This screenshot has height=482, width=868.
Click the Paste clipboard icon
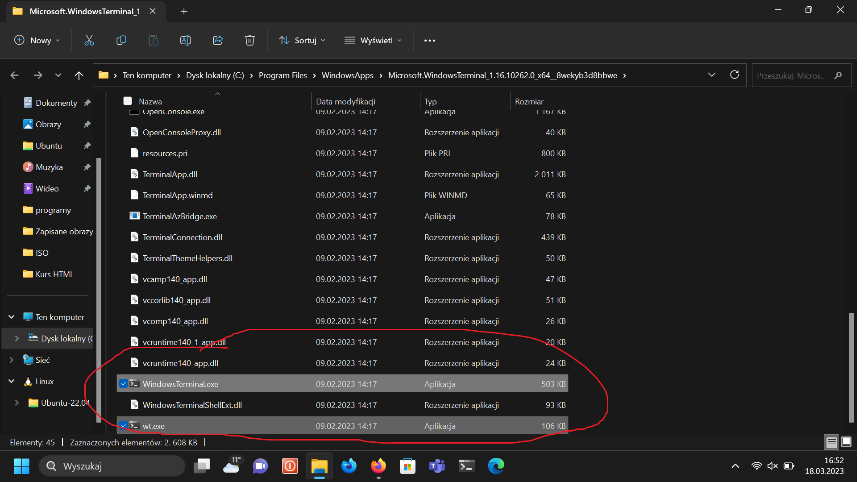coord(153,40)
